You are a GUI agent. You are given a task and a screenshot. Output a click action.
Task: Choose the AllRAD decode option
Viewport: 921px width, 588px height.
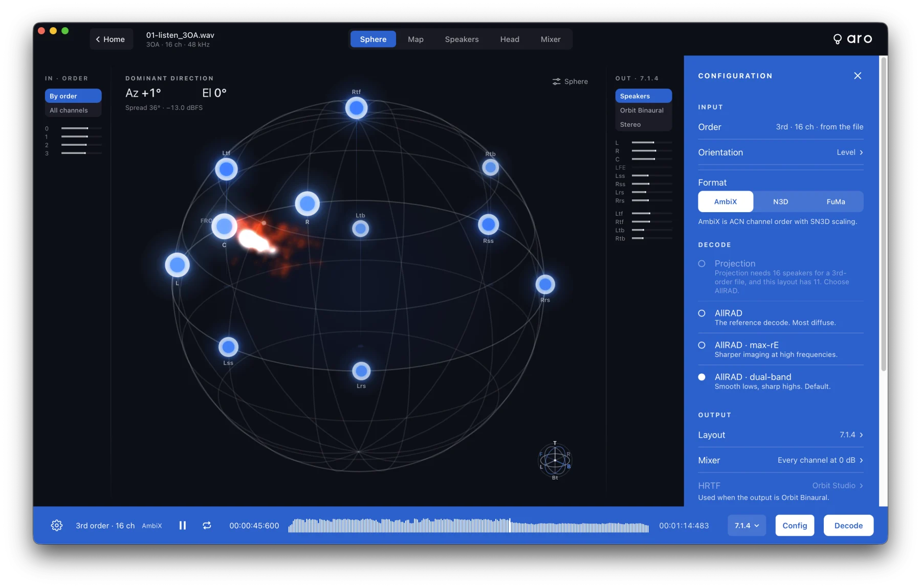[780, 318]
